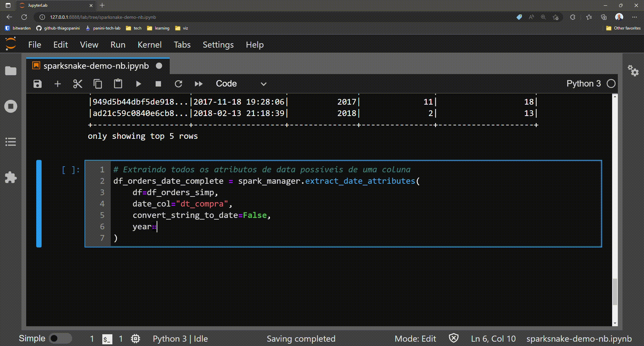Viewport: 644px width, 346px height.
Task: Click terminal count icon in status bar
Action: pyautogui.click(x=107, y=339)
